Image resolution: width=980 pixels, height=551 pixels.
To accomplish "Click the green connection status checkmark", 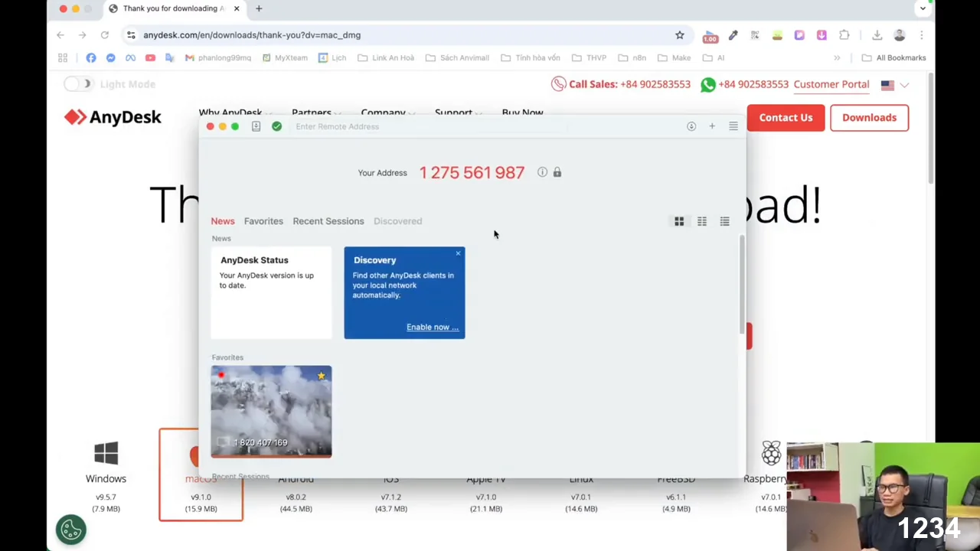I will click(276, 126).
